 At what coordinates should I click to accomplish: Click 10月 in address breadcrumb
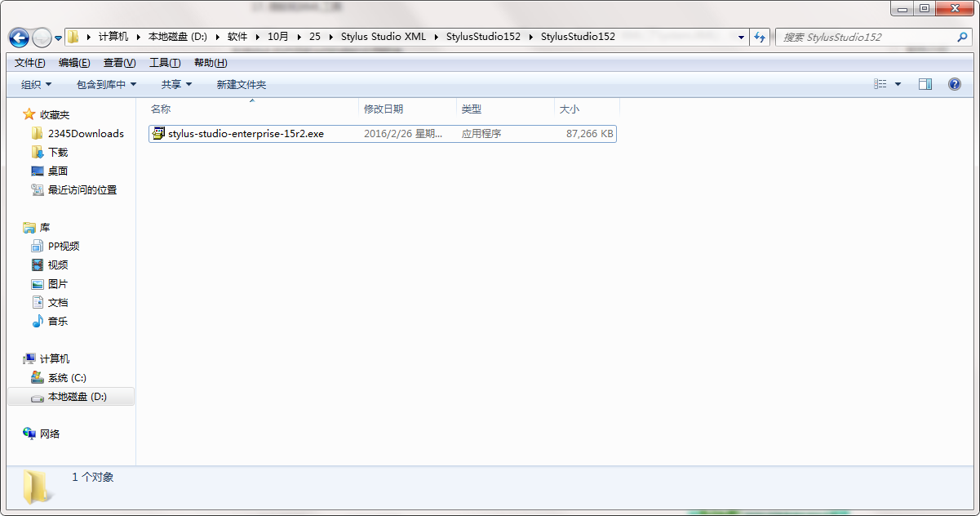278,37
